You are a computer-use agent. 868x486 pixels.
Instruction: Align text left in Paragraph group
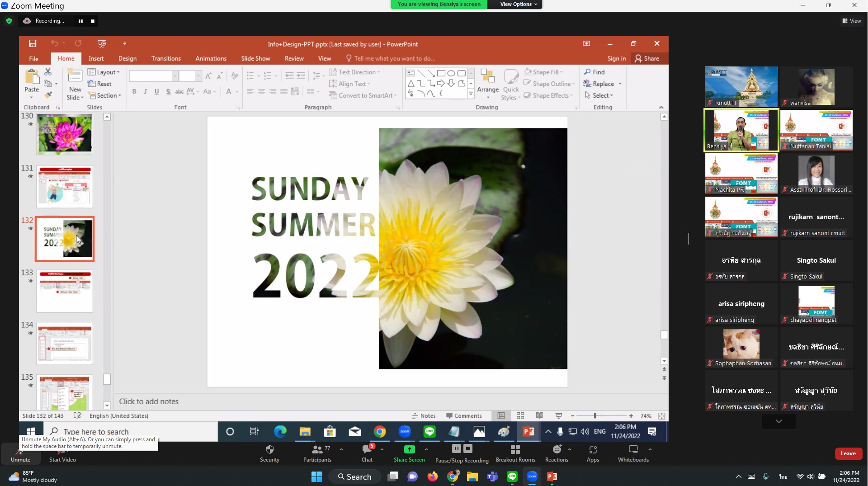coord(250,91)
